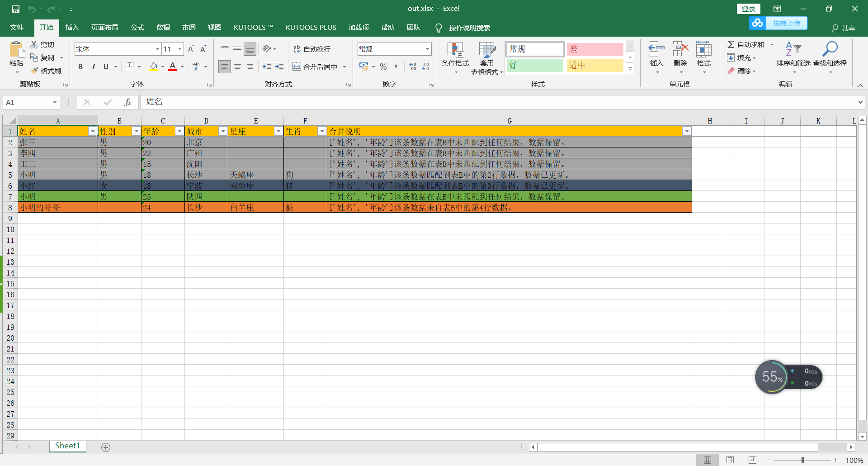
Task: Open the cell Format icon menu
Action: click(704, 49)
